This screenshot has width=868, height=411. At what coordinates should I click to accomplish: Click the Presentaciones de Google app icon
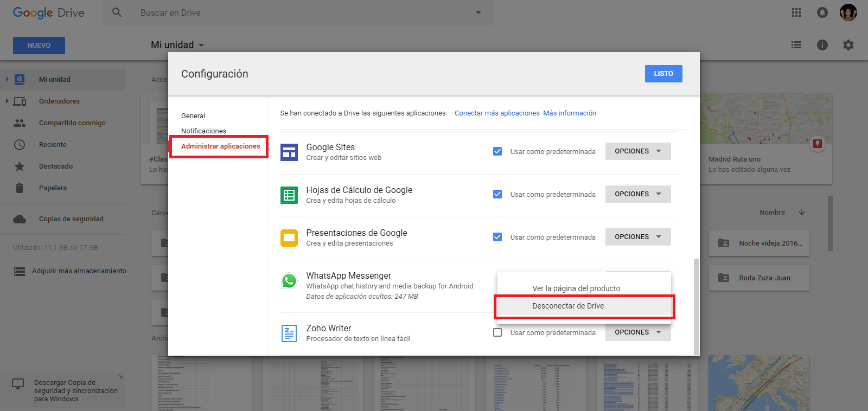click(x=289, y=238)
